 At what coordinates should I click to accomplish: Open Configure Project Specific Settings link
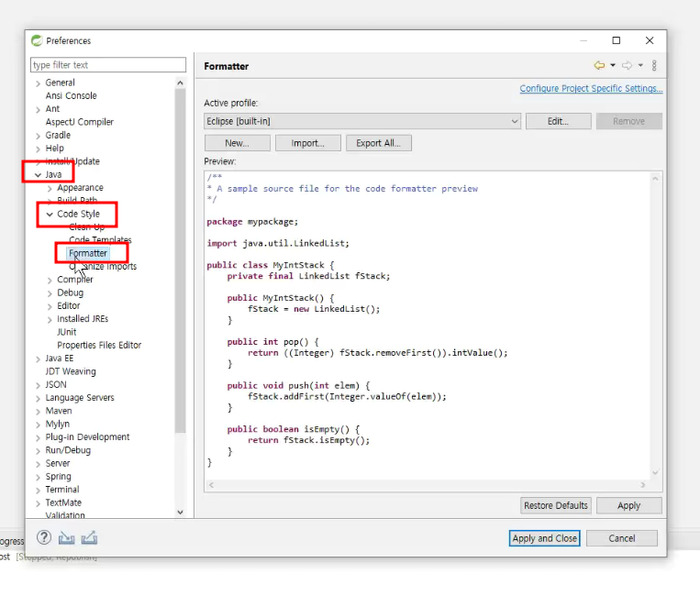[591, 88]
